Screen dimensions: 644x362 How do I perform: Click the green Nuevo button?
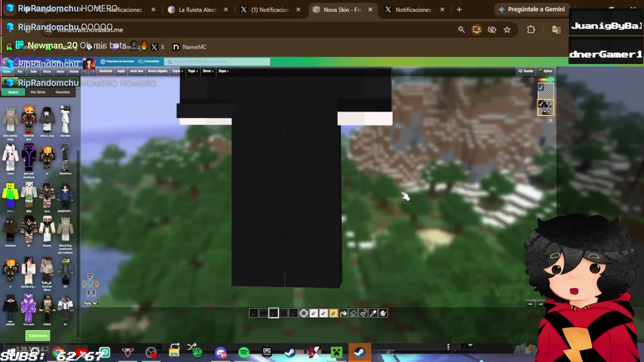(13, 92)
